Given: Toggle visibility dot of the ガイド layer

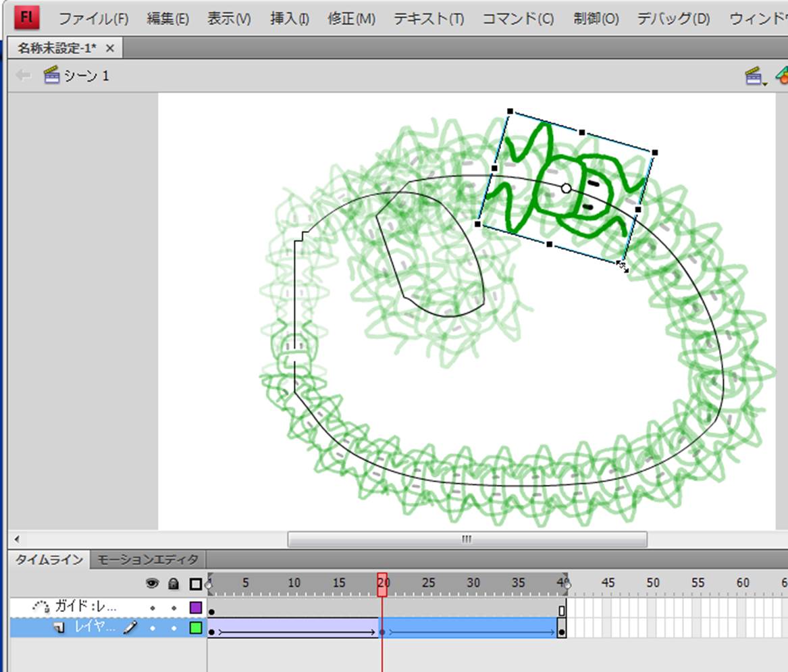Looking at the screenshot, I should point(153,608).
